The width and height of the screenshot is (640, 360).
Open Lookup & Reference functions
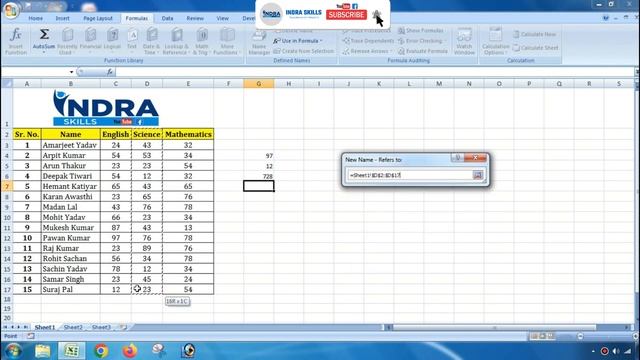tap(176, 41)
